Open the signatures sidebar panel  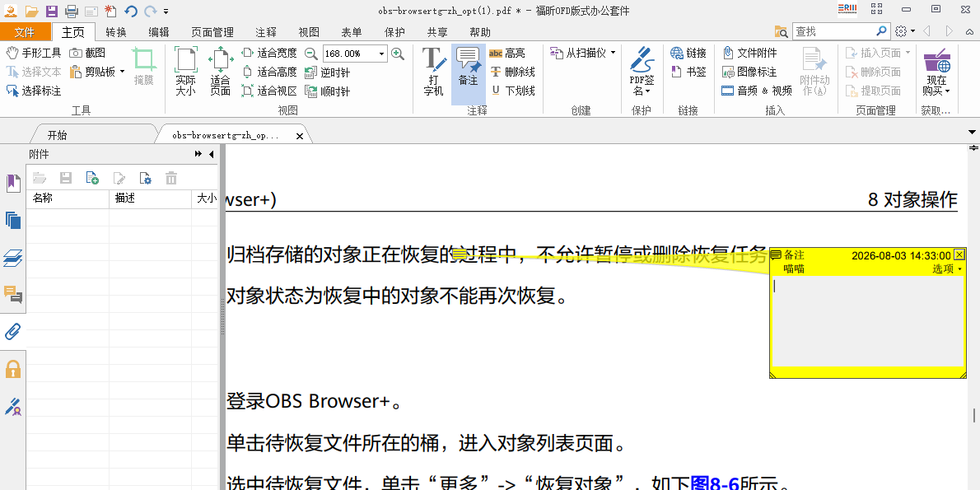(13, 406)
